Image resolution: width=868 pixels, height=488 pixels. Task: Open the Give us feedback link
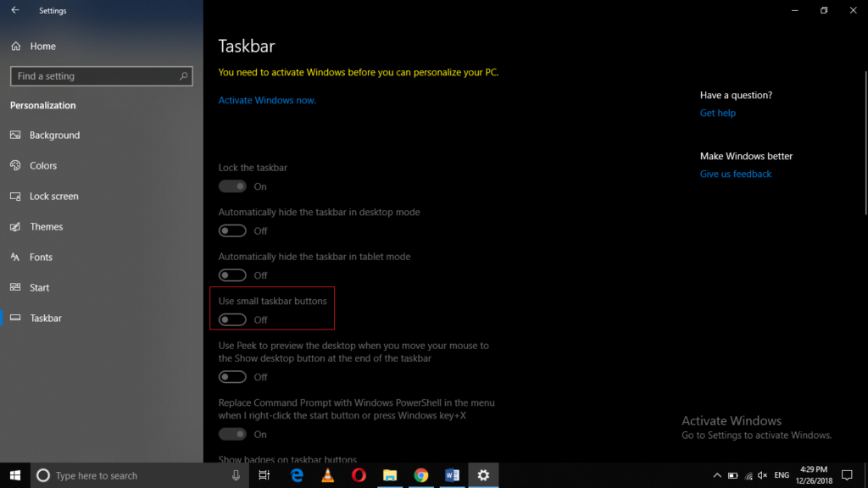pos(735,174)
